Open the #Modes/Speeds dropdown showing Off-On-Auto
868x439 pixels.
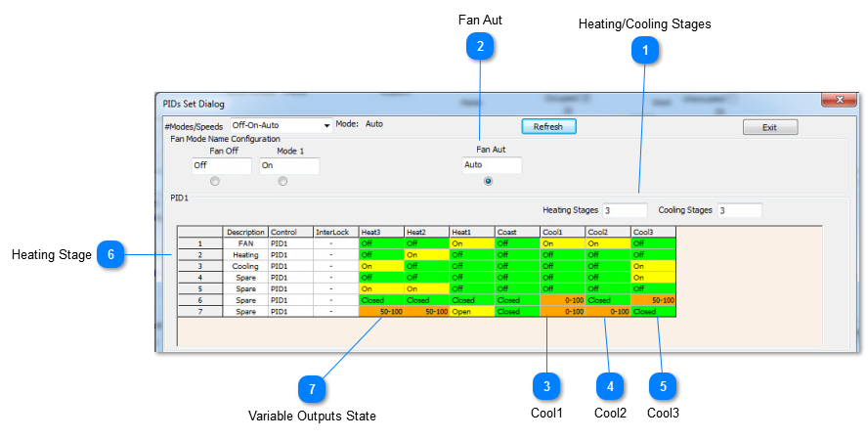282,126
